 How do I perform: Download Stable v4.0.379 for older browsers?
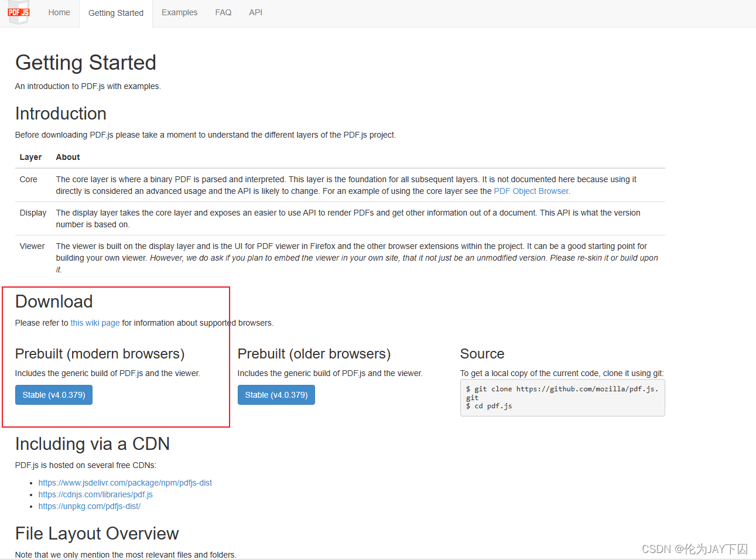click(276, 395)
